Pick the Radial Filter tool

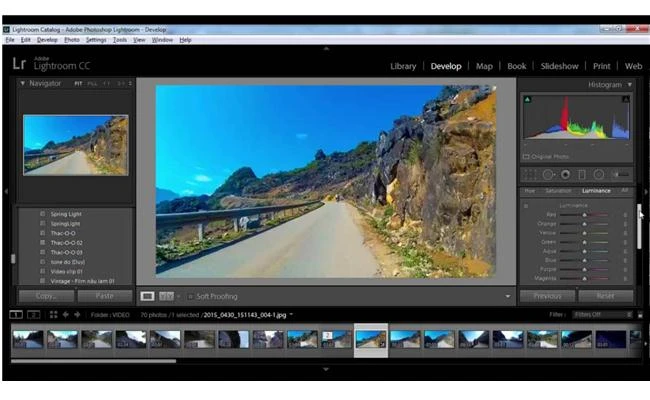coord(599,174)
